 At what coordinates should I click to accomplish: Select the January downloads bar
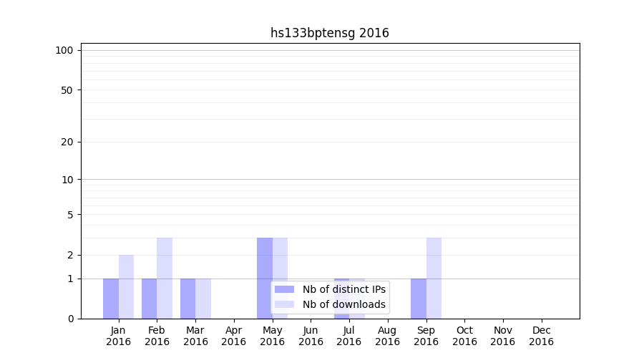[x=127, y=286]
